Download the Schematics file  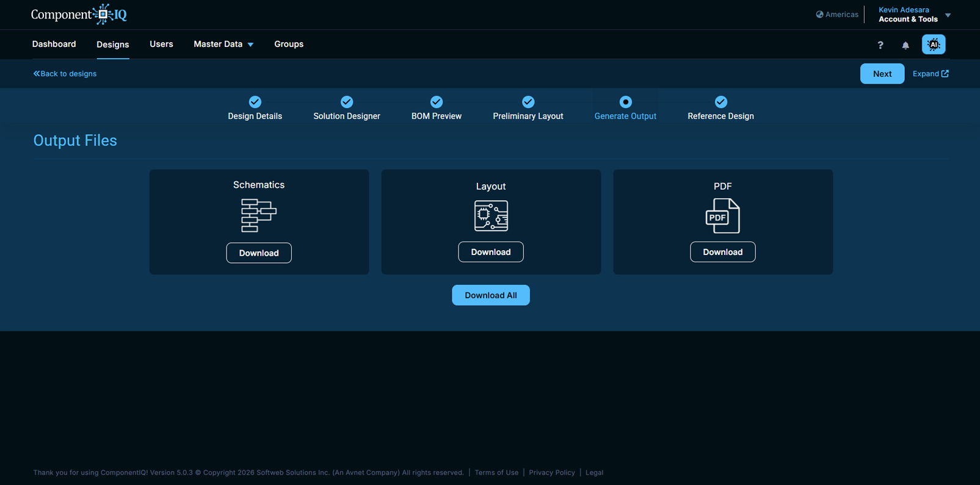pos(259,253)
